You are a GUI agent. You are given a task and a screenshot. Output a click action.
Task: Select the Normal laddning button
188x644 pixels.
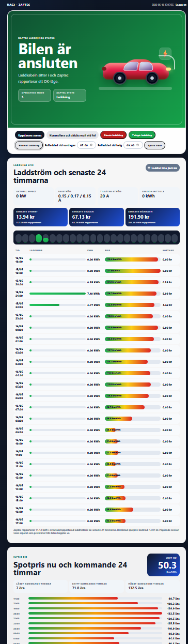click(x=29, y=145)
